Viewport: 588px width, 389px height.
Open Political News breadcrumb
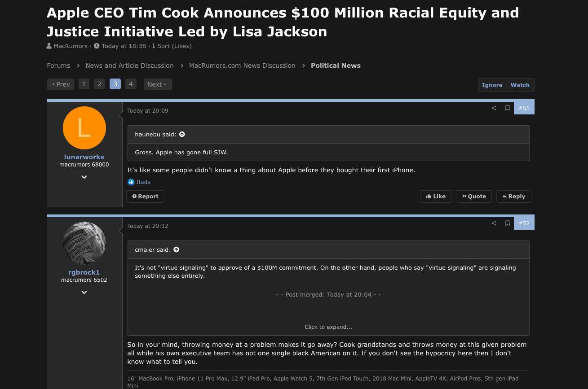(336, 66)
